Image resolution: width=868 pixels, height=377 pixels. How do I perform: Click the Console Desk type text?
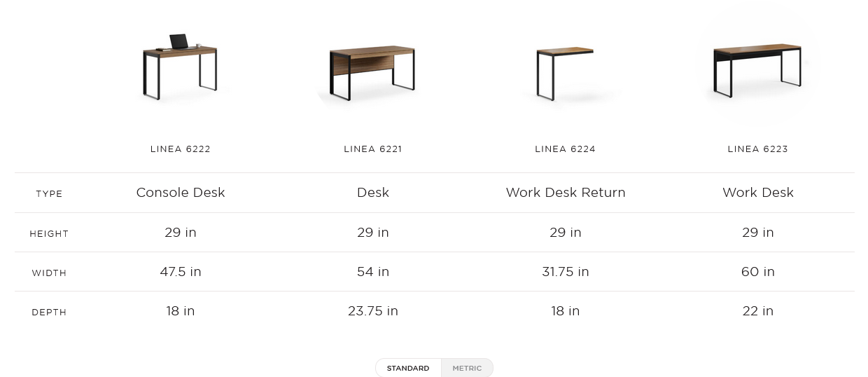click(181, 193)
